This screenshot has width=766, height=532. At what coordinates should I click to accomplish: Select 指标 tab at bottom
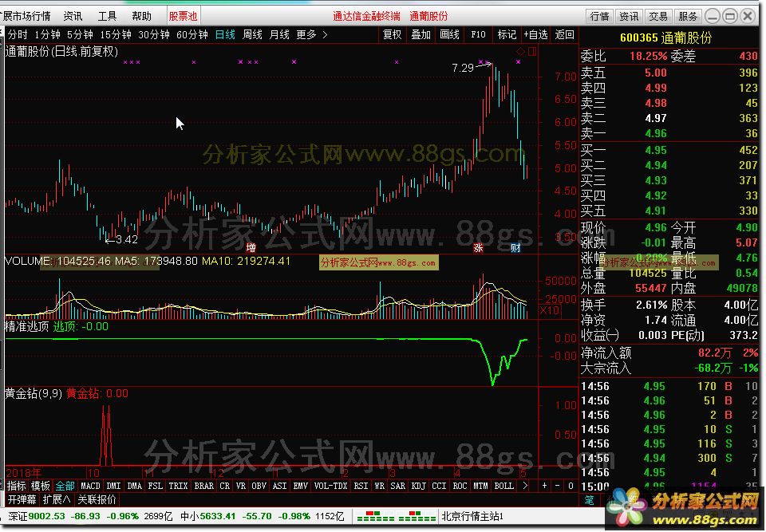[16, 486]
